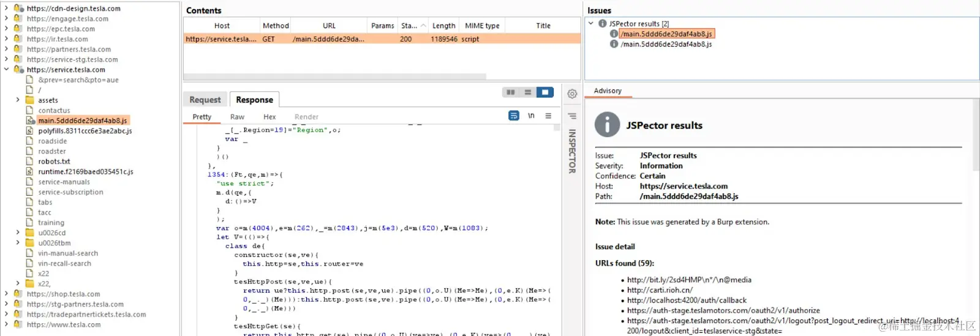Switch to Raw view
This screenshot has width=980, height=336.
coord(237,117)
